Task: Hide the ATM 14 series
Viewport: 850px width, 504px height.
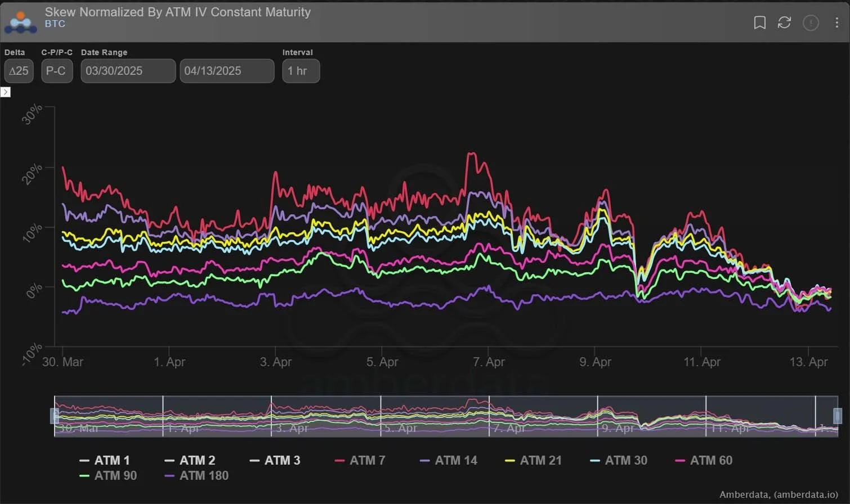Action: pos(449,460)
